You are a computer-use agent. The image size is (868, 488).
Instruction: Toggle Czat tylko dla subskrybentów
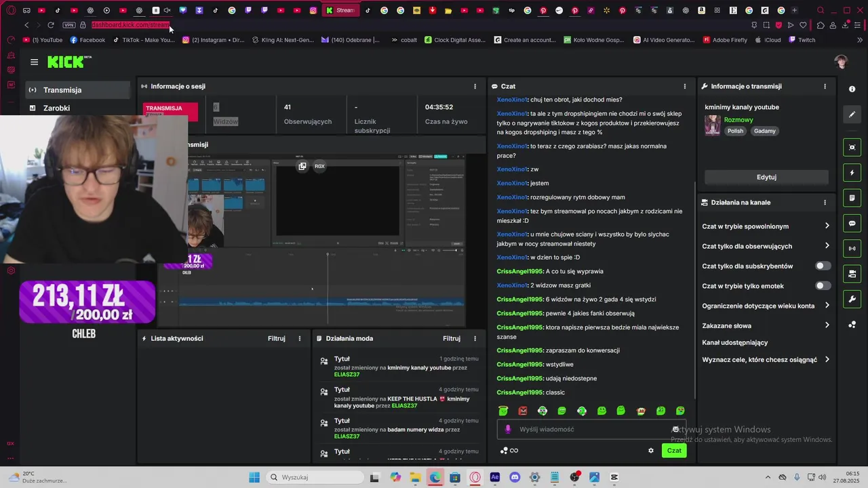coord(823,266)
